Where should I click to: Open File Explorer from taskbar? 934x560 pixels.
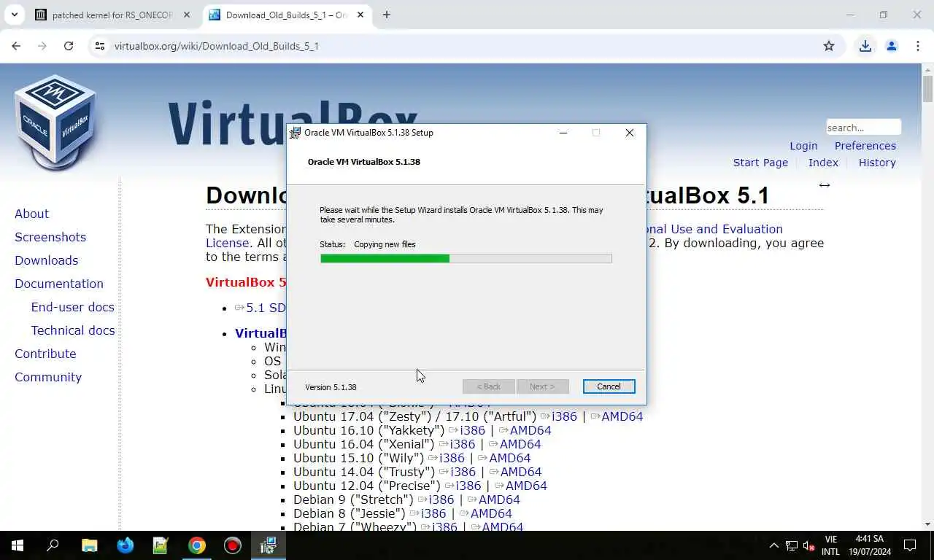pos(89,545)
